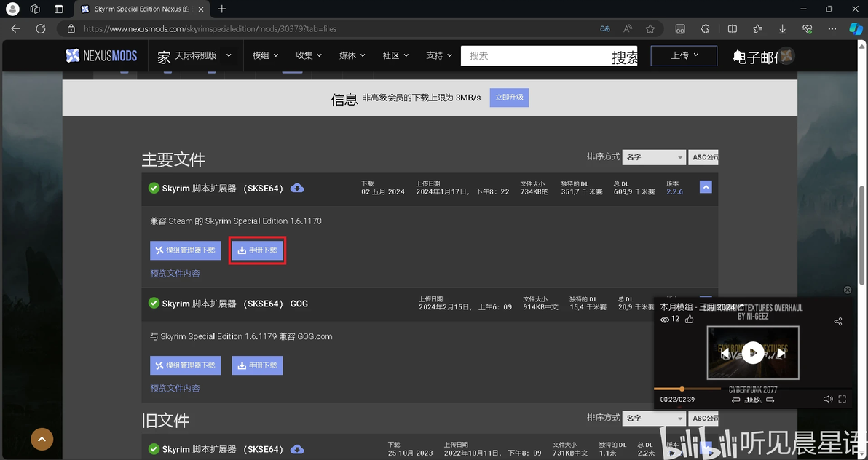Skip to the previous video
Viewport: 868px width, 460px height.
tap(725, 352)
